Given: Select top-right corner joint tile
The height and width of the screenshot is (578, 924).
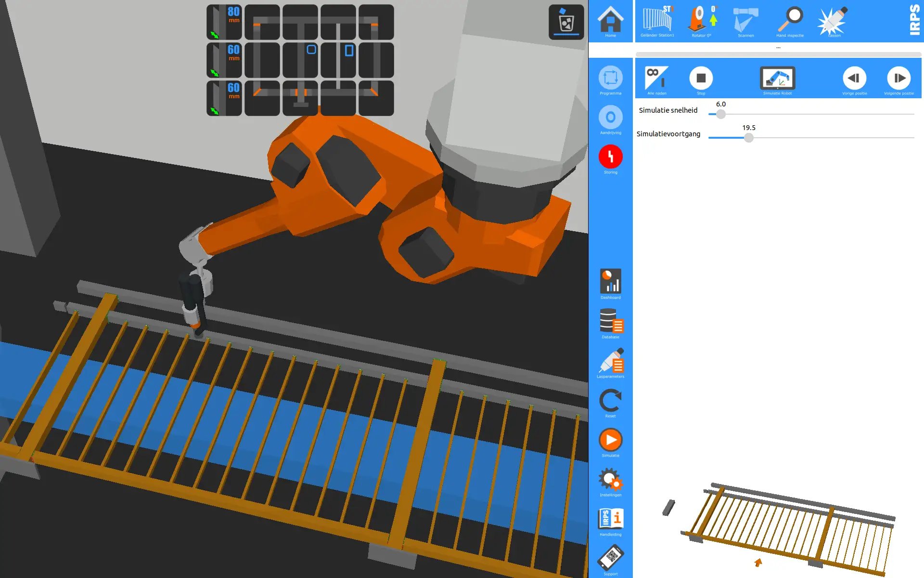Looking at the screenshot, I should [x=376, y=22].
